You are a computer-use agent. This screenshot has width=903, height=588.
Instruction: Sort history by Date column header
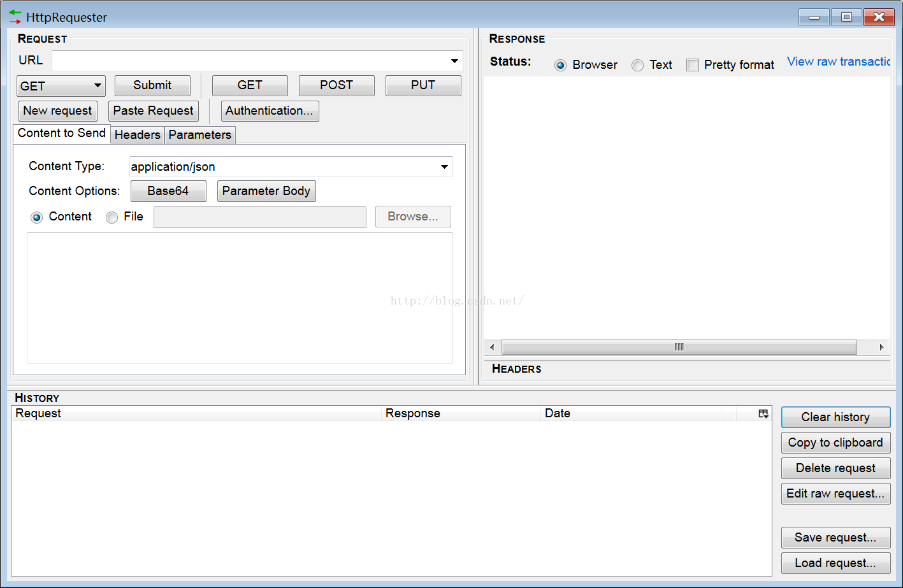631,413
